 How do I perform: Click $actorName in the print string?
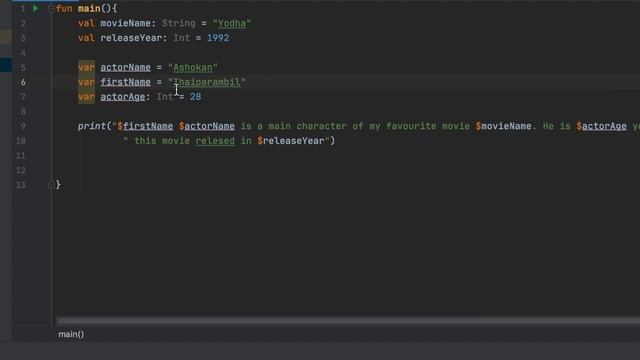[207, 126]
